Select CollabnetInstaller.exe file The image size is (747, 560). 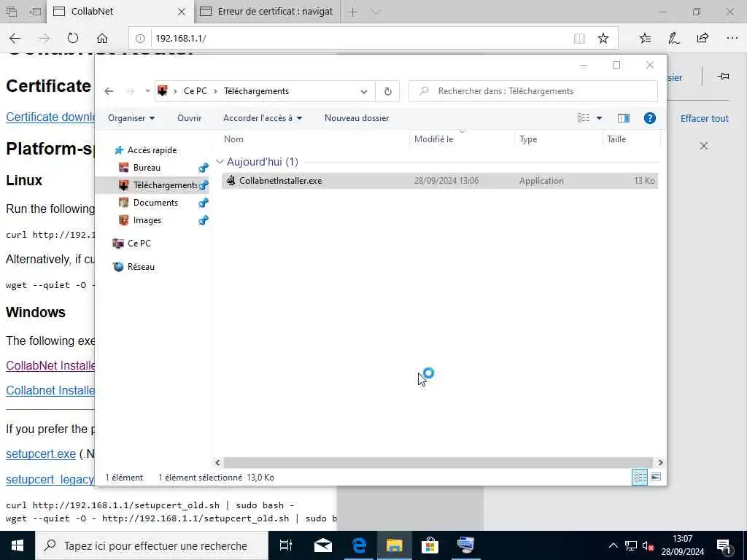[x=440, y=181]
